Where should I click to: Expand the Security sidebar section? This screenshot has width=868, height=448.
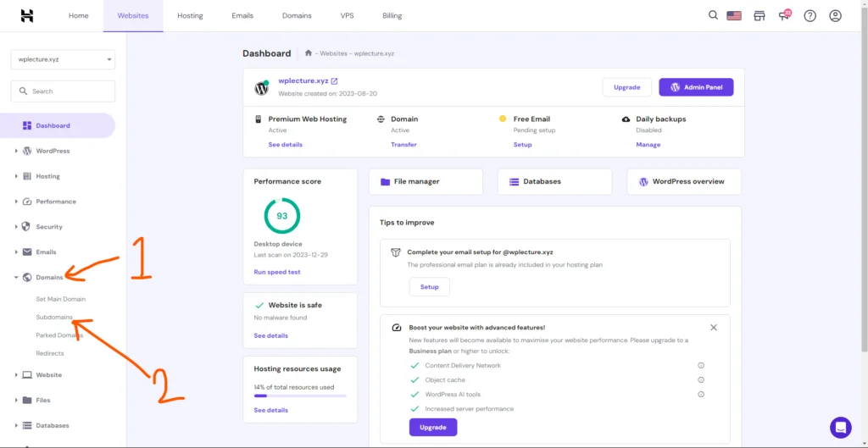coord(16,227)
